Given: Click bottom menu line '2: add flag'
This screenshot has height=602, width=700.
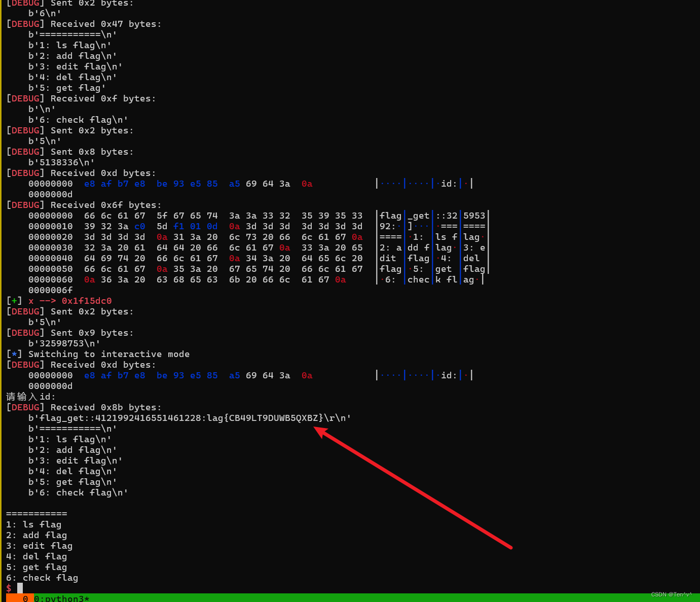Looking at the screenshot, I should click(x=36, y=535).
